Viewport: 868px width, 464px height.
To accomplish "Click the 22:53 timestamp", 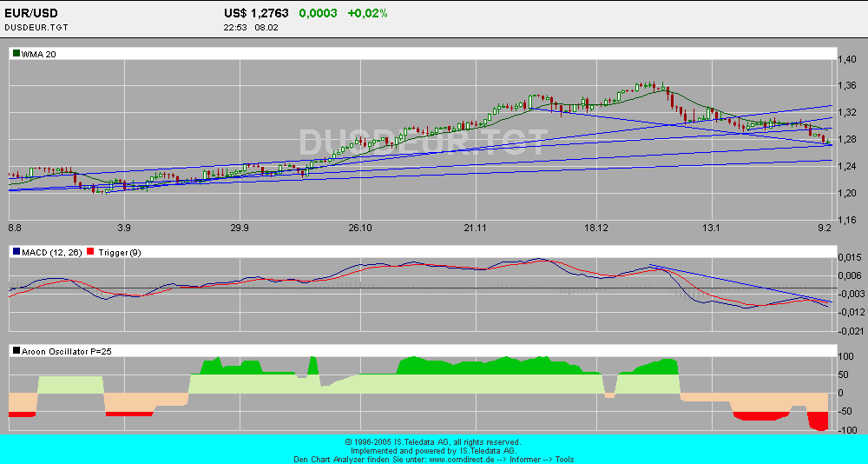I will [235, 27].
